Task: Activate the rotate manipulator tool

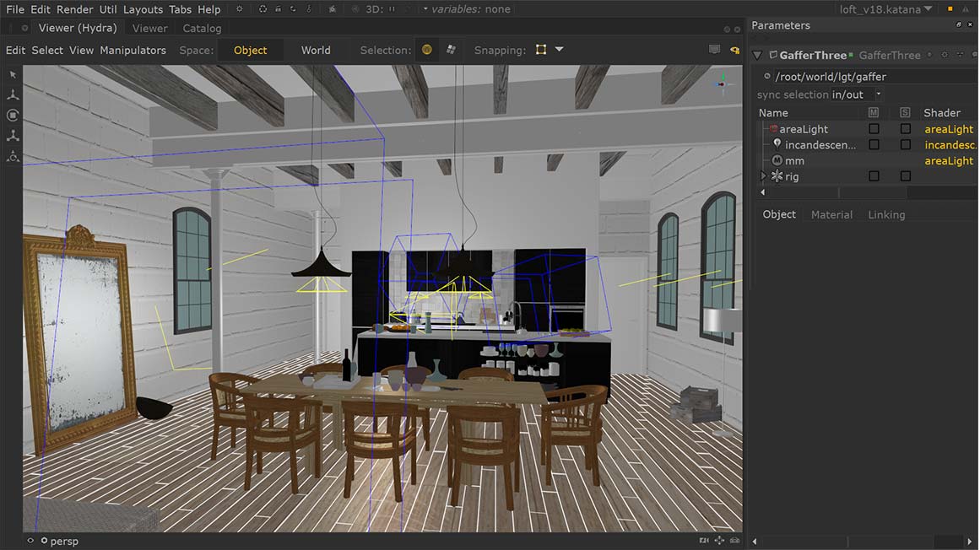Action: (x=13, y=115)
